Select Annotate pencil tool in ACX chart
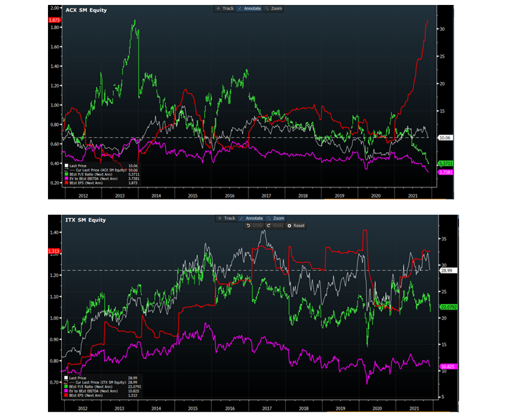The width and height of the screenshot is (508, 420). [x=249, y=8]
